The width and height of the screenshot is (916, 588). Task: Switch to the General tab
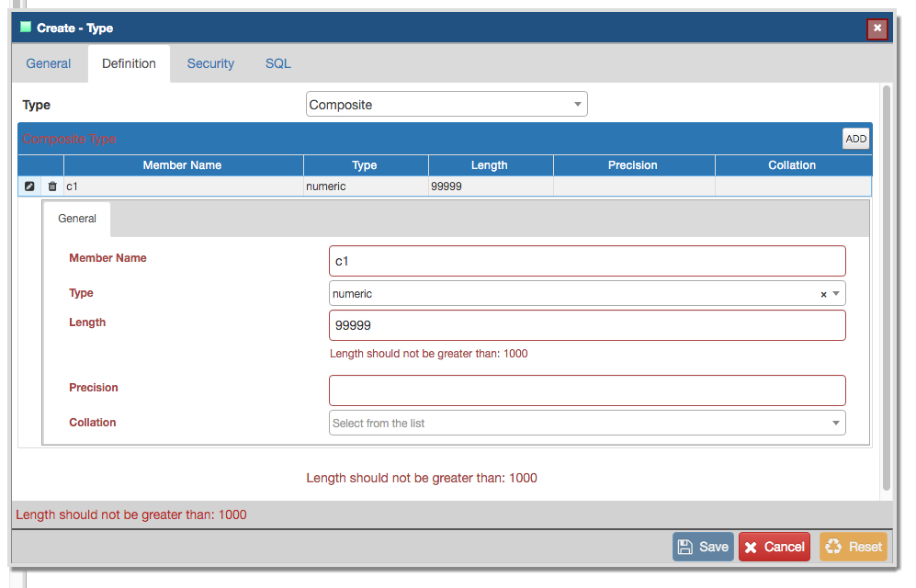click(49, 63)
